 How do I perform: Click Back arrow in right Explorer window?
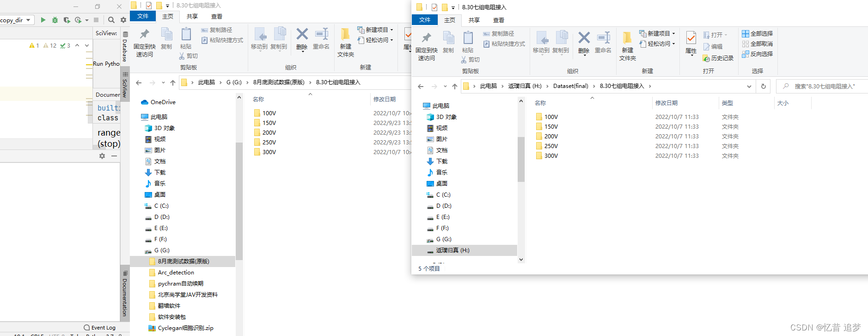tap(421, 86)
